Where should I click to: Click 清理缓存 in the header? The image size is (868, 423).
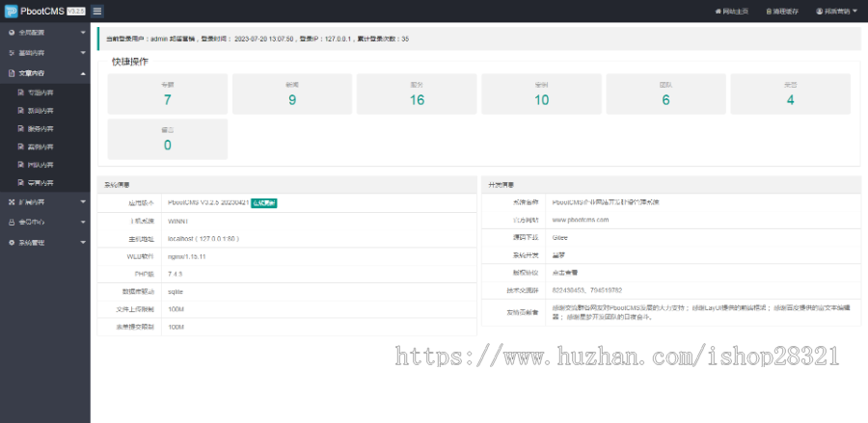click(x=782, y=11)
